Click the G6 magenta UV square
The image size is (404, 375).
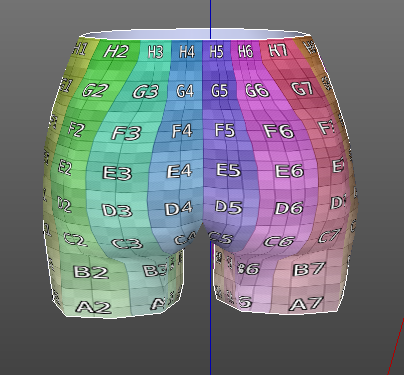coord(257,90)
